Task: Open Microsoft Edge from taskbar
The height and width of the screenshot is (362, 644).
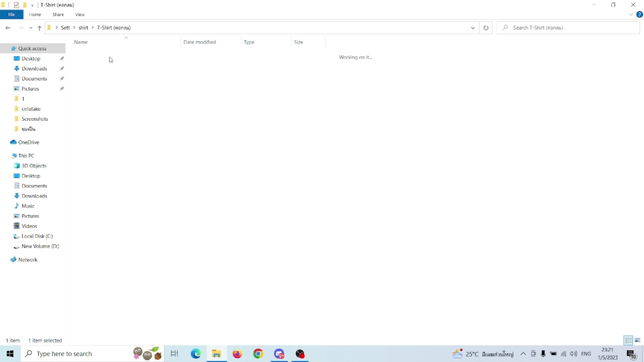Action: (x=196, y=354)
